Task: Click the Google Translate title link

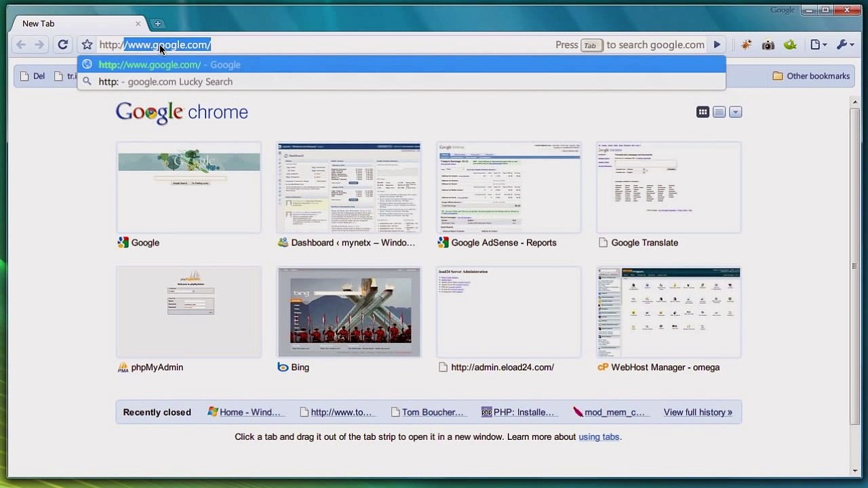Action: click(x=645, y=243)
